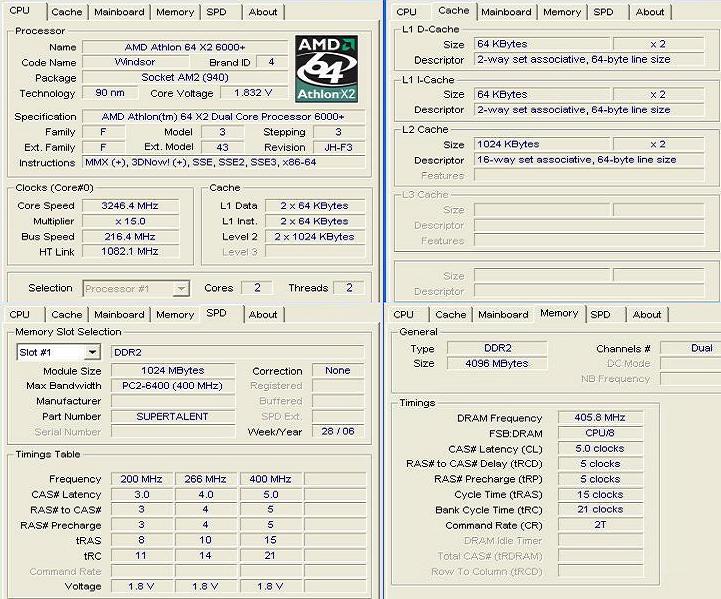The width and height of the screenshot is (721, 599).
Task: Switch to SPD tab in the processor panel
Action: [x=216, y=12]
